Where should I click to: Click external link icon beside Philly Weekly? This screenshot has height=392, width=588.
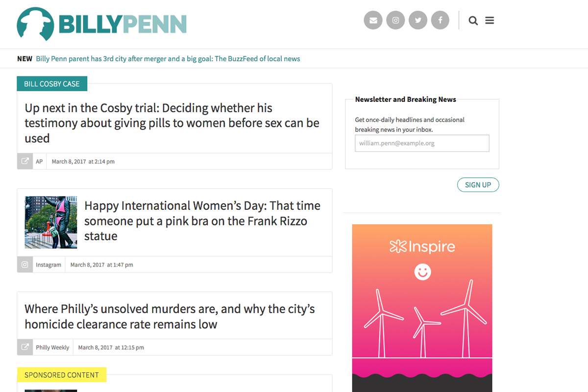25,347
